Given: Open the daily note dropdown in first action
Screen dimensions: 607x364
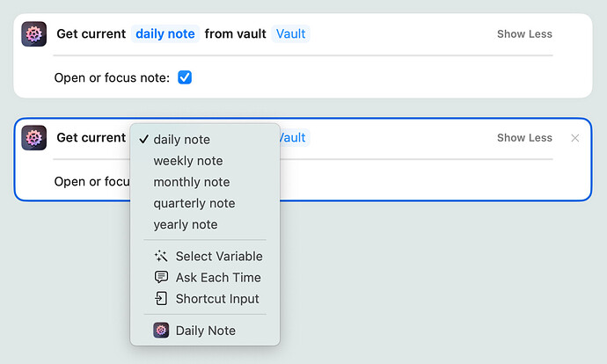Looking at the screenshot, I should click(165, 34).
